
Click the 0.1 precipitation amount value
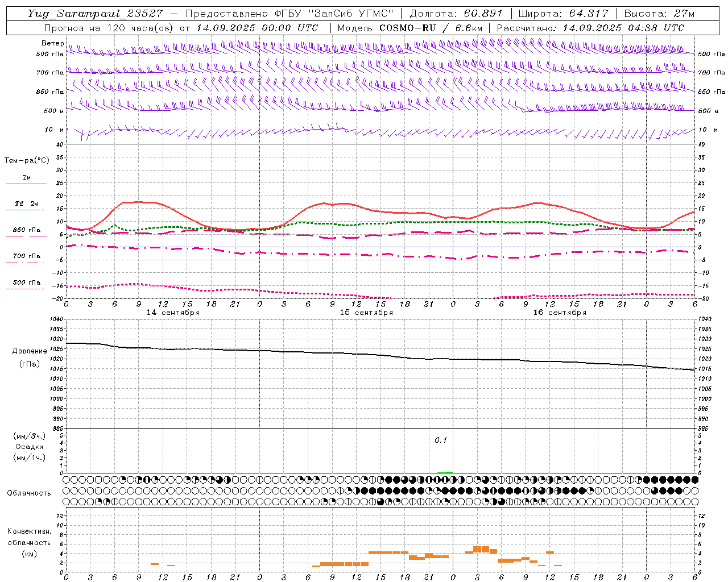[x=441, y=440]
